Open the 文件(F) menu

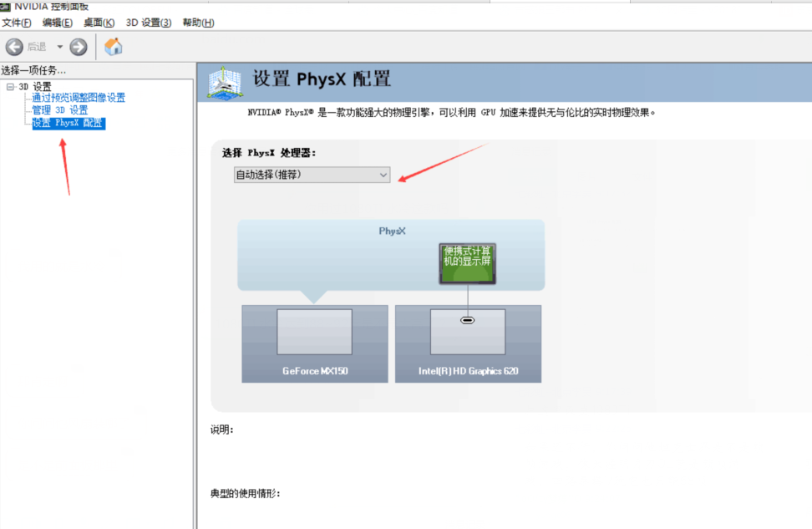point(17,23)
